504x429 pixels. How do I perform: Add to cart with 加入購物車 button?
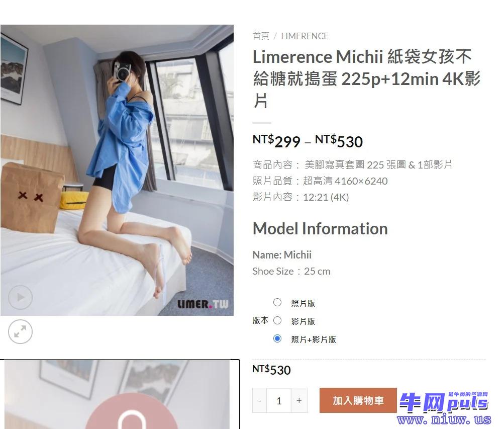pos(358,400)
